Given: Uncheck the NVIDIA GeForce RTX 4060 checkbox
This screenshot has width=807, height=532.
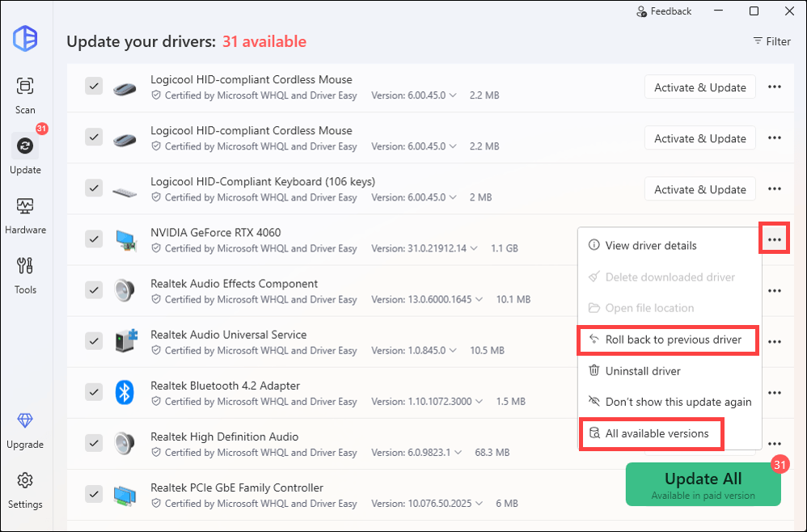Looking at the screenshot, I should (94, 239).
